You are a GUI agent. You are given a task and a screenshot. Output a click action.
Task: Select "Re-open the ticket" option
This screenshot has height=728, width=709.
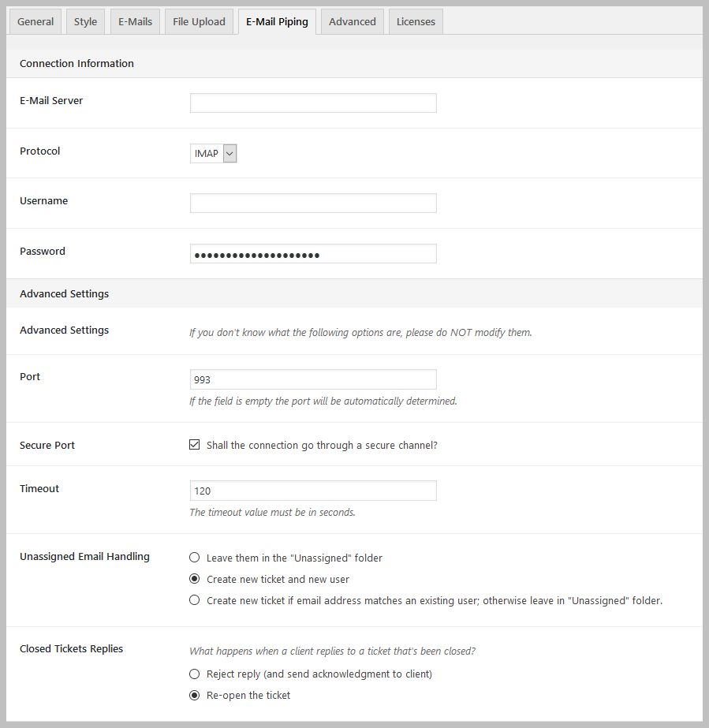point(194,695)
